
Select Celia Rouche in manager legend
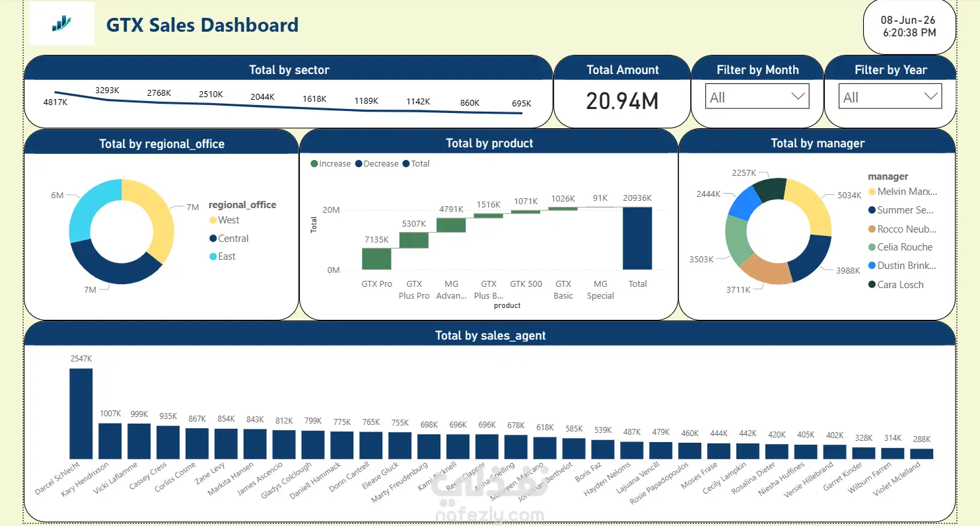click(x=901, y=247)
